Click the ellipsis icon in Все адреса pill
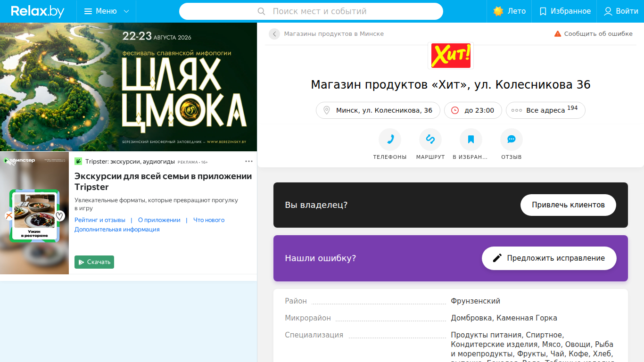This screenshot has width=644, height=362. 517,110
